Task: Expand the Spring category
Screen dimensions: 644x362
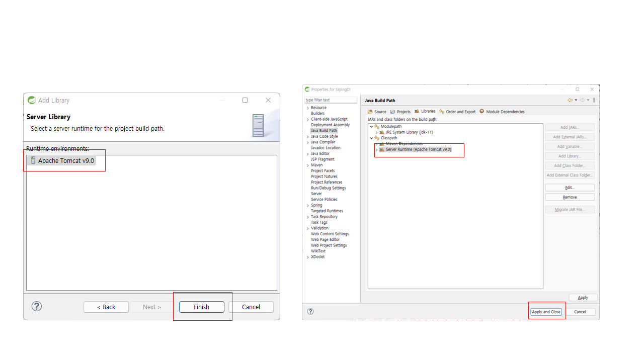Action: [308, 205]
